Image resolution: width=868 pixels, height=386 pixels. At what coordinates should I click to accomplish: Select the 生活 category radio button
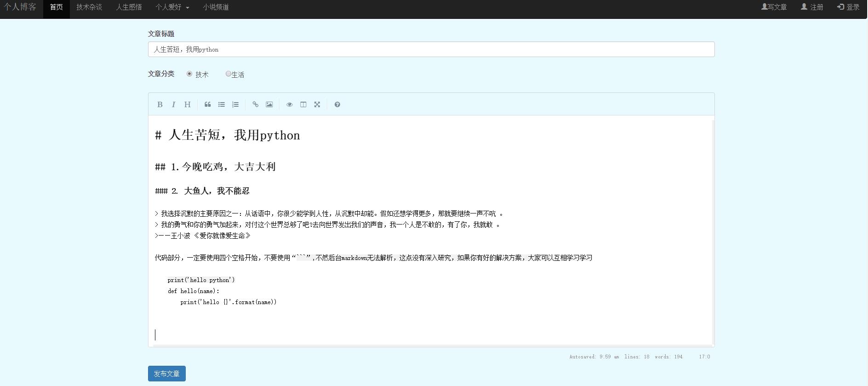point(228,74)
